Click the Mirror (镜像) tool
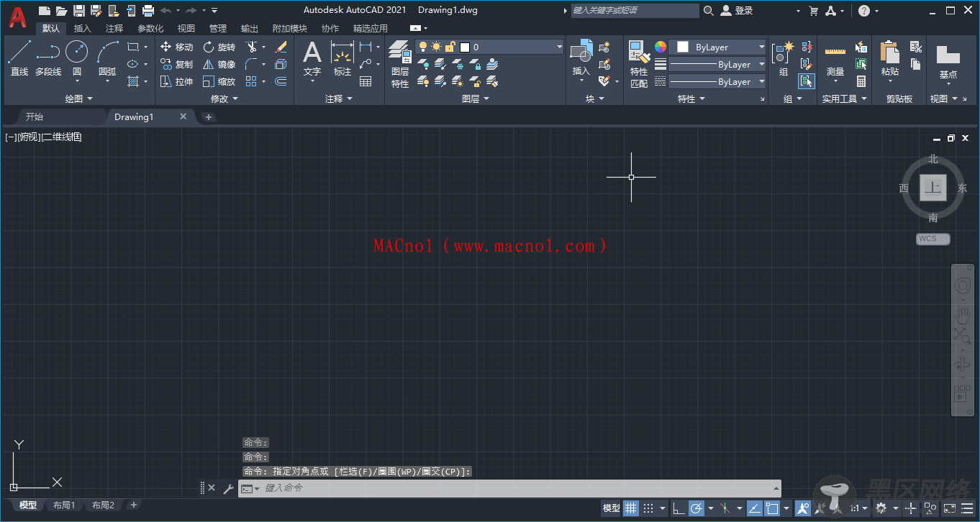Screen dimensions: 980x522 coord(219,64)
